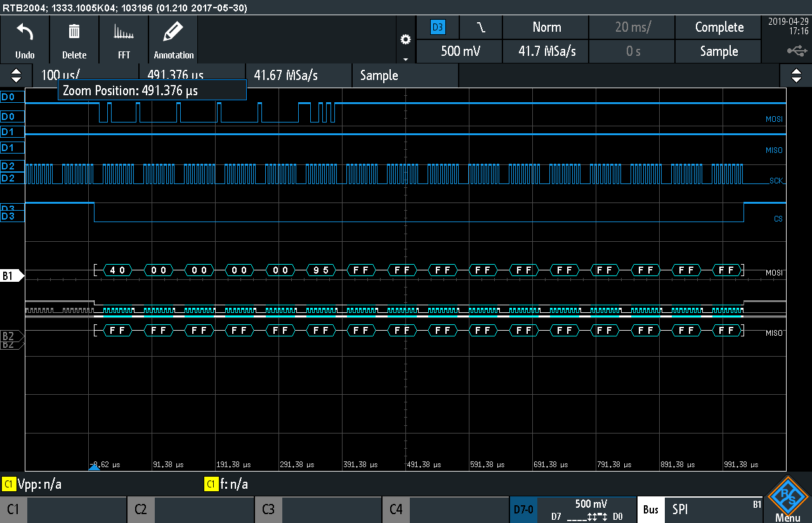The height and width of the screenshot is (523, 812).
Task: Click the falling edge trigger slope icon
Action: pyautogui.click(x=481, y=27)
